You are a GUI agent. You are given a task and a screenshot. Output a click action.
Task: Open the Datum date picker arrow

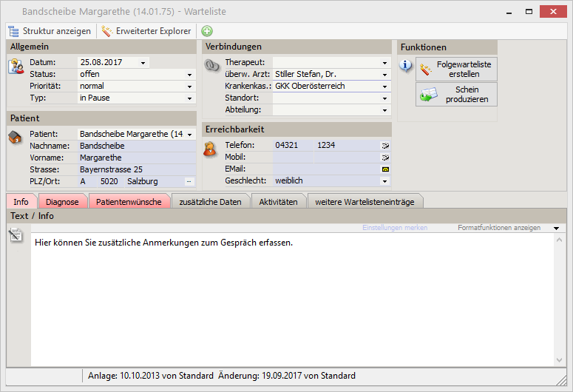tap(143, 63)
